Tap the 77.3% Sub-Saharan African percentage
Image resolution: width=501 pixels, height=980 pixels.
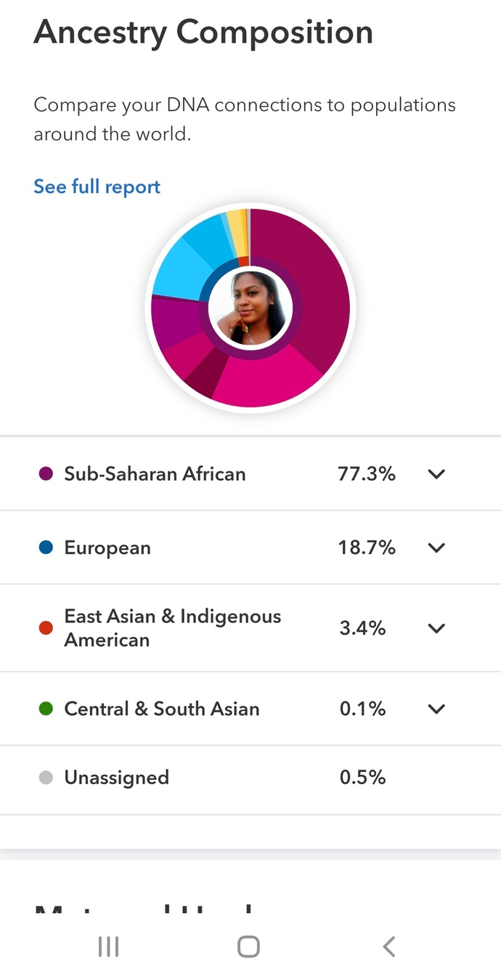click(x=367, y=474)
